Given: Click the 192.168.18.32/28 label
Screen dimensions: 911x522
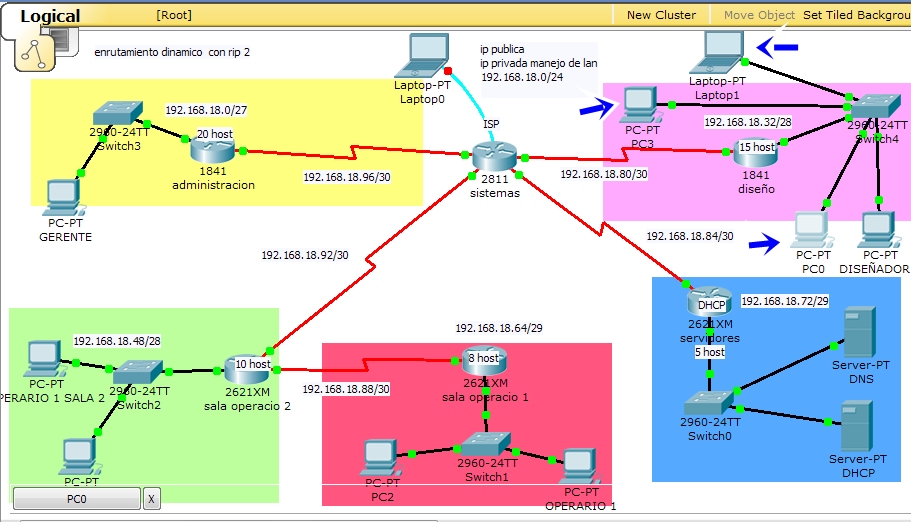Looking at the screenshot, I should 748,122.
